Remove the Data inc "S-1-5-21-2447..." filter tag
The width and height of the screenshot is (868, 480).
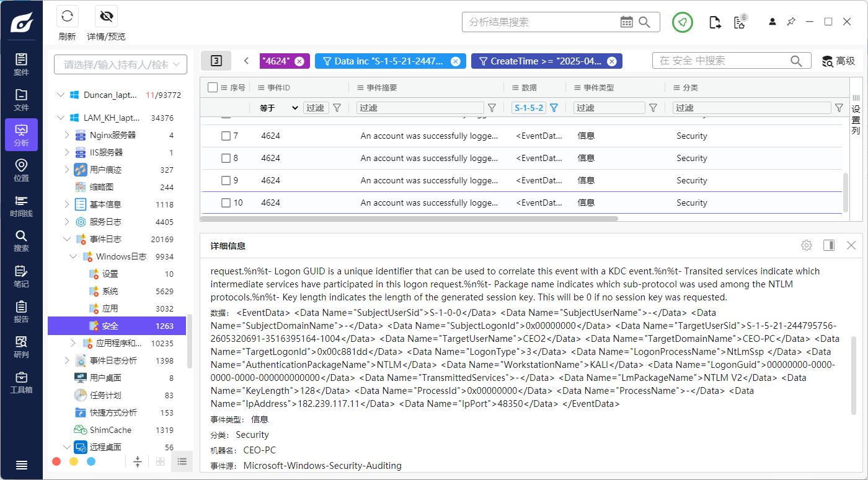point(456,61)
